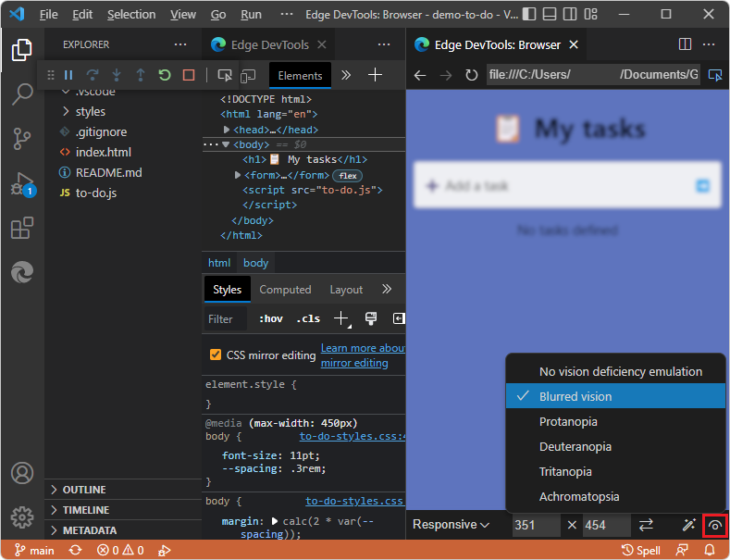
Task: Click the debug Restart icon
Action: click(165, 75)
